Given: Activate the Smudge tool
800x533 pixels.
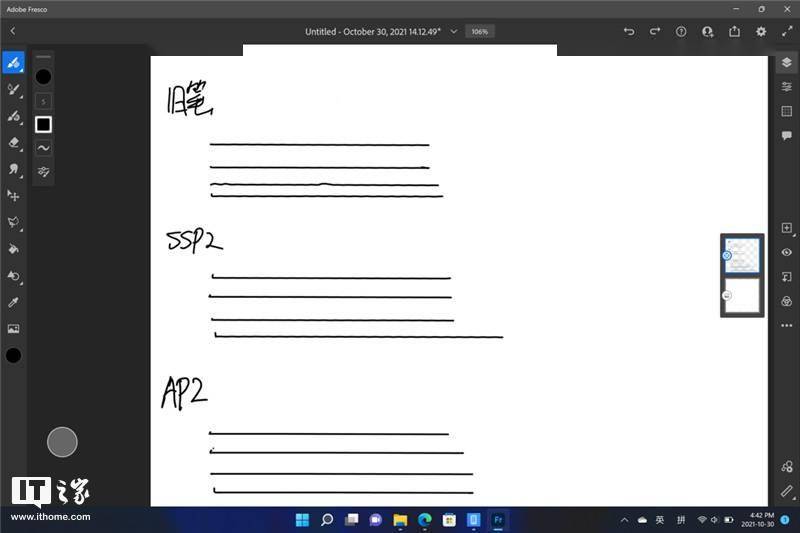Looking at the screenshot, I should tap(13, 169).
